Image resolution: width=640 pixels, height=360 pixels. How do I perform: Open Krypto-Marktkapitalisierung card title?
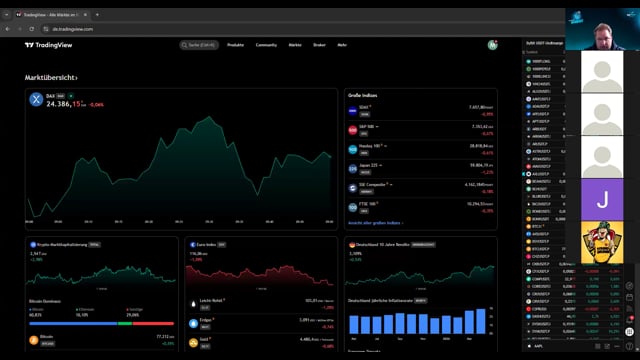pyautogui.click(x=62, y=244)
